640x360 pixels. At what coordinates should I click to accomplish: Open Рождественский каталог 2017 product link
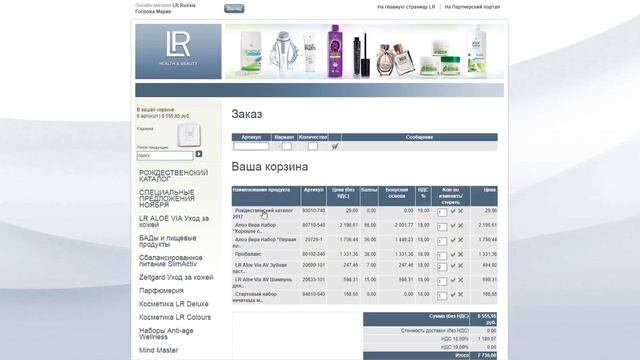click(x=263, y=213)
